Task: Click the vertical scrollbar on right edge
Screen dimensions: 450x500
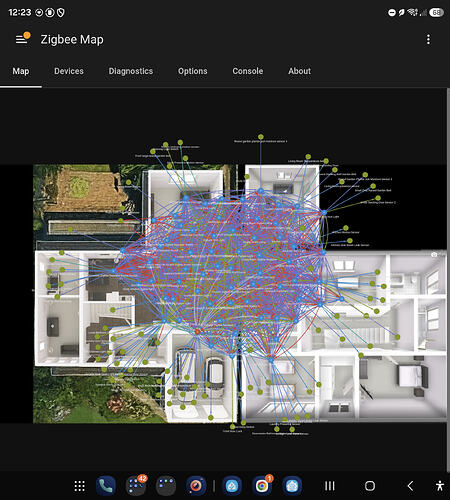Action: 448,279
